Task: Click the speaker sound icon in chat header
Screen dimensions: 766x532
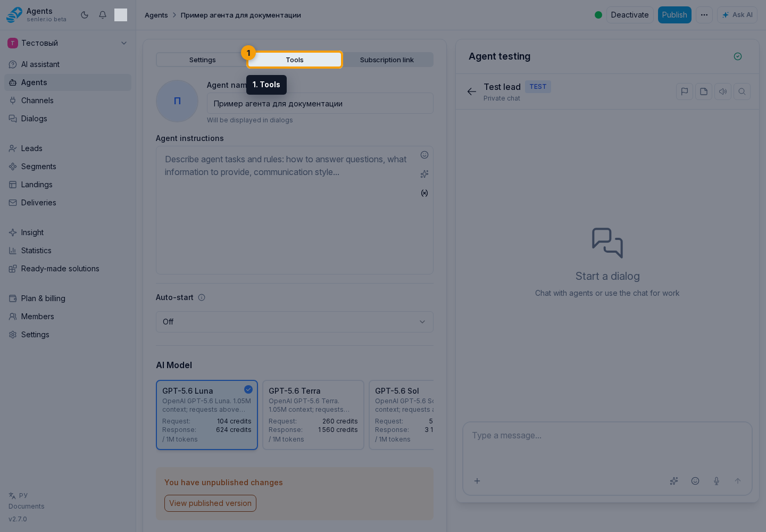Action: (x=723, y=92)
